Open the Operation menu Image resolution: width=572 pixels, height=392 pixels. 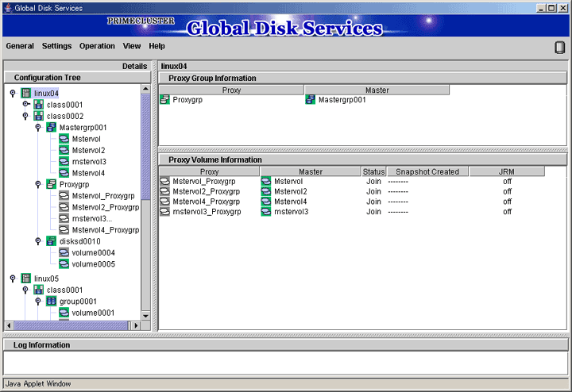click(x=97, y=46)
